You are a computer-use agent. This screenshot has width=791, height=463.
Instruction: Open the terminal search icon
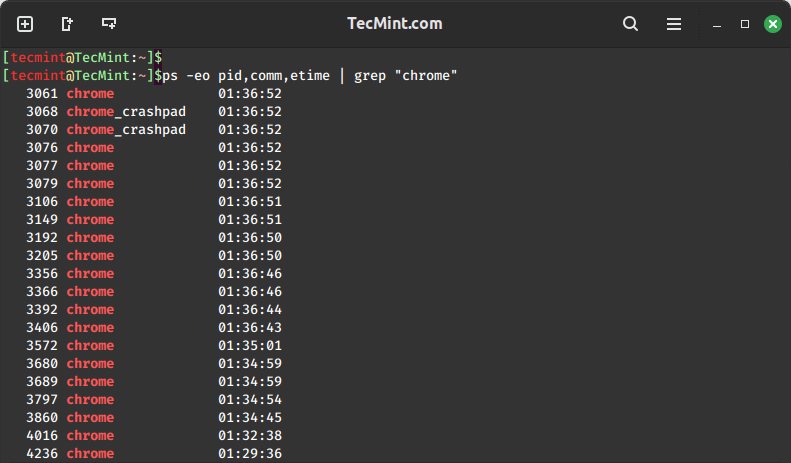630,24
